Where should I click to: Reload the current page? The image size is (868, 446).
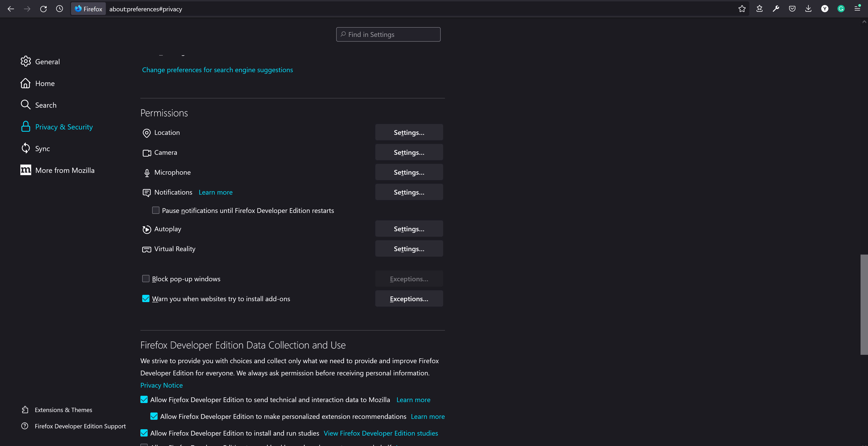pyautogui.click(x=43, y=9)
